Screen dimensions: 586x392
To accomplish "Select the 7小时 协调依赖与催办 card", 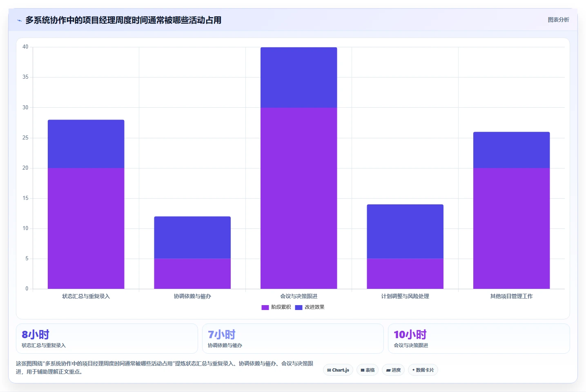I will [293, 339].
